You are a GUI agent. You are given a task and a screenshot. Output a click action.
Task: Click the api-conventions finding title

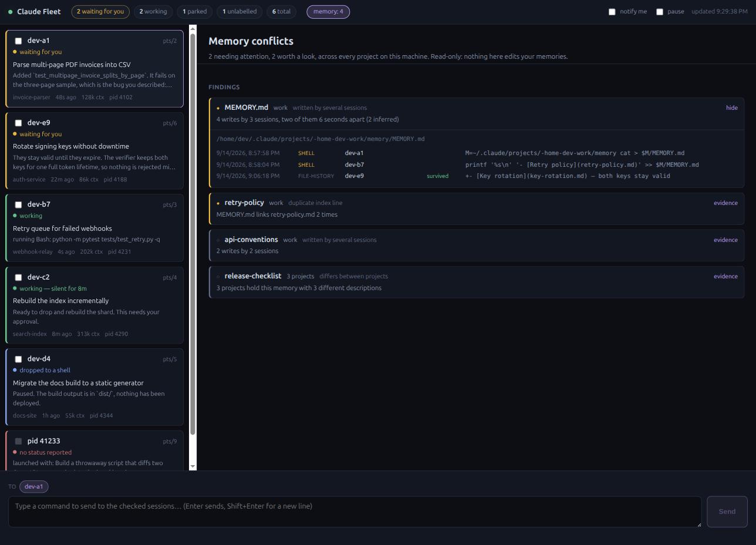pos(251,240)
